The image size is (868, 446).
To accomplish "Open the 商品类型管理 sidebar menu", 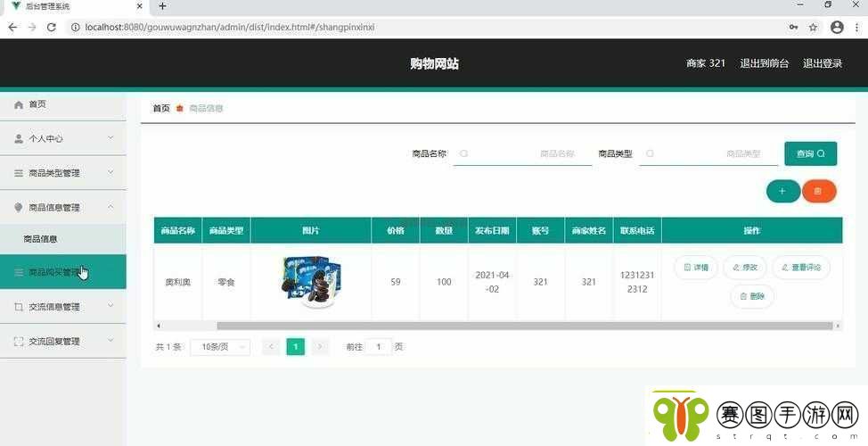I will coord(63,173).
